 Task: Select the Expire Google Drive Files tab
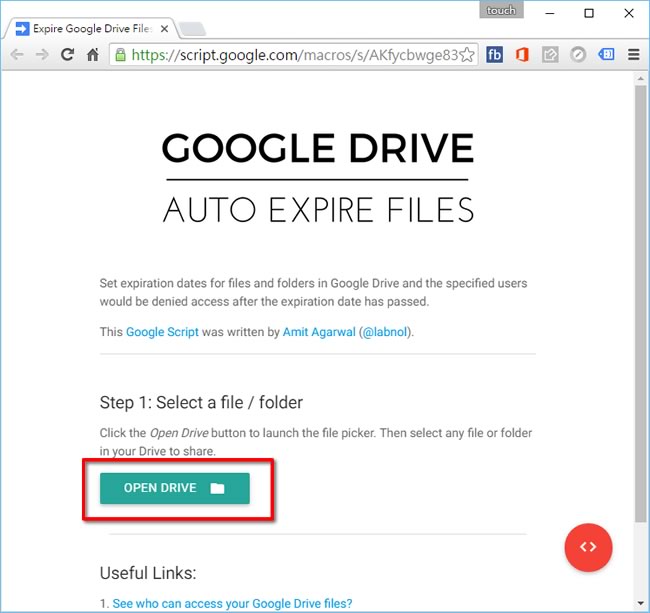[91, 29]
